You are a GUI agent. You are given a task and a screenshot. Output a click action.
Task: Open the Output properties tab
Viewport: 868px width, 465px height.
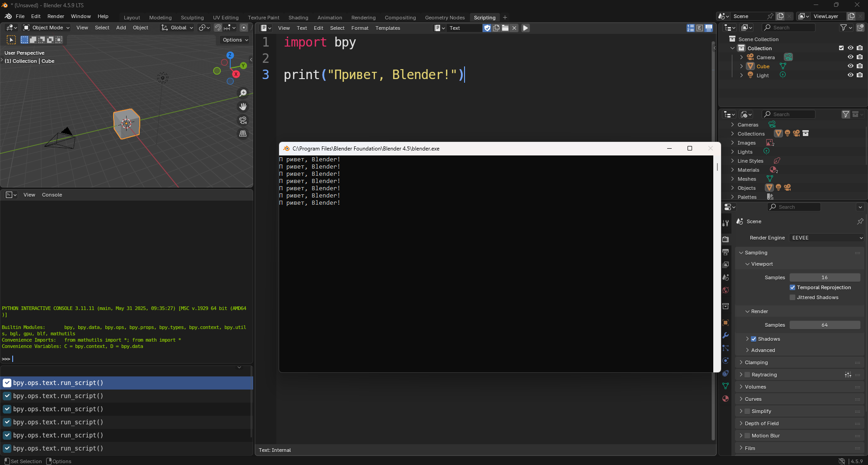click(x=726, y=252)
